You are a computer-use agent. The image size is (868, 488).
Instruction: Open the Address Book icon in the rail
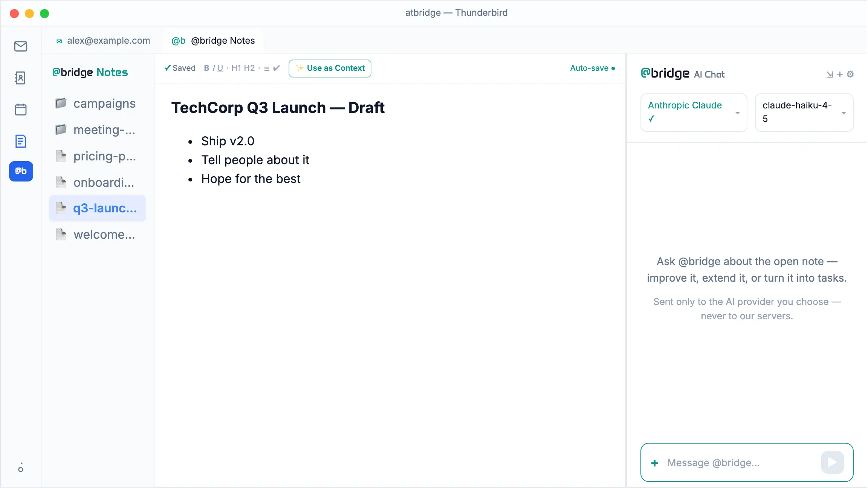coord(21,78)
